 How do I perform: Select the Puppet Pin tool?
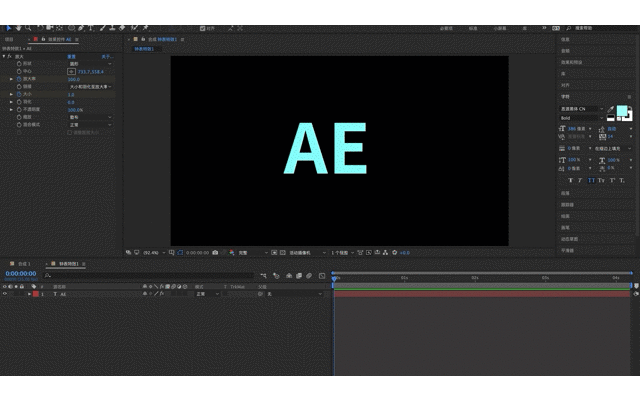click(145, 28)
